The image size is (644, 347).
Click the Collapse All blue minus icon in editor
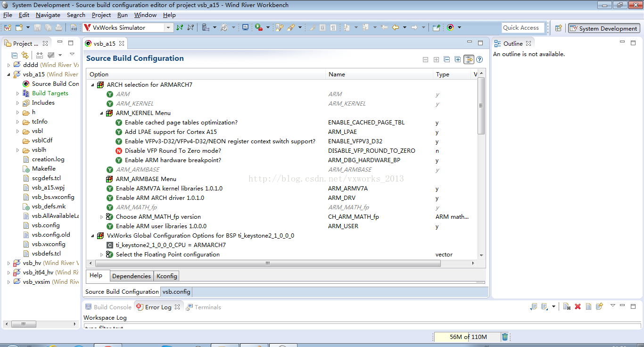pyautogui.click(x=447, y=59)
